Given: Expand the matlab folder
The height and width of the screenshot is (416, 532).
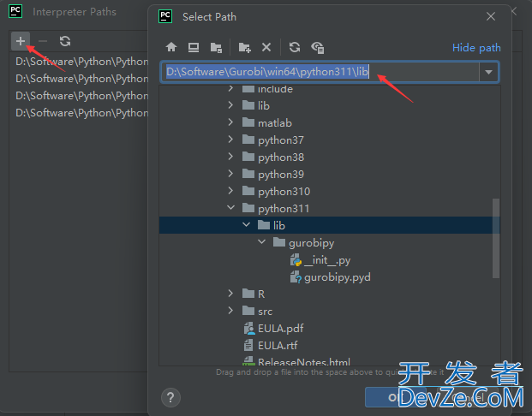Looking at the screenshot, I should point(230,122).
